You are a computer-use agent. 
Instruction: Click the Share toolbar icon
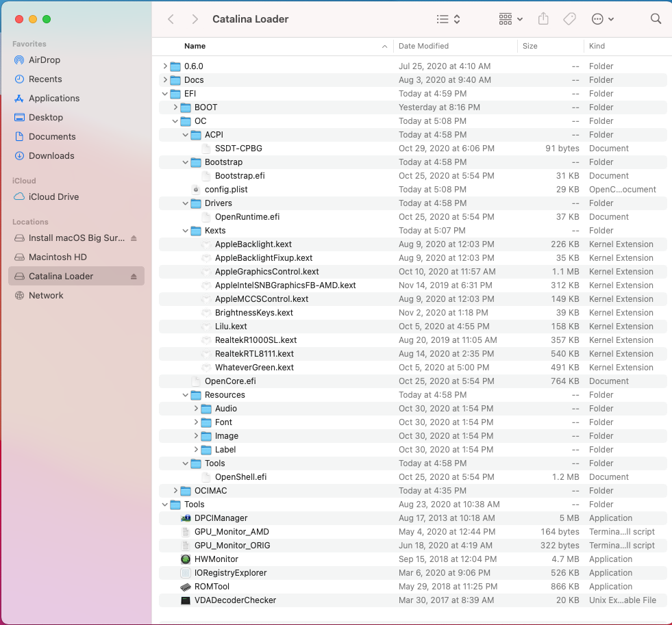pyautogui.click(x=543, y=19)
